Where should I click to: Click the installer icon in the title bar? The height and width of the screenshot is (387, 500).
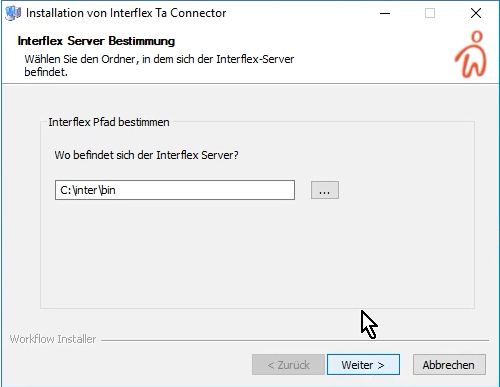[13, 13]
